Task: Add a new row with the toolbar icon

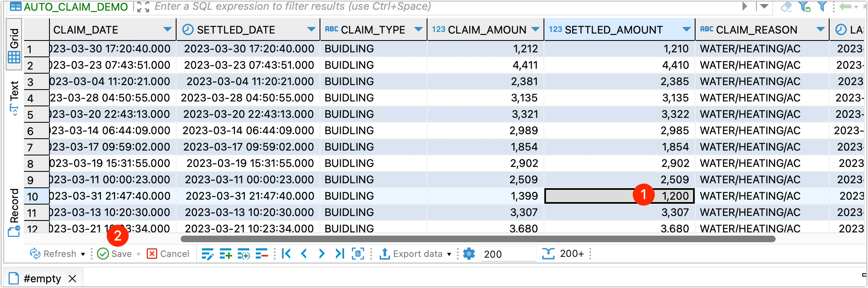Action: (x=226, y=254)
